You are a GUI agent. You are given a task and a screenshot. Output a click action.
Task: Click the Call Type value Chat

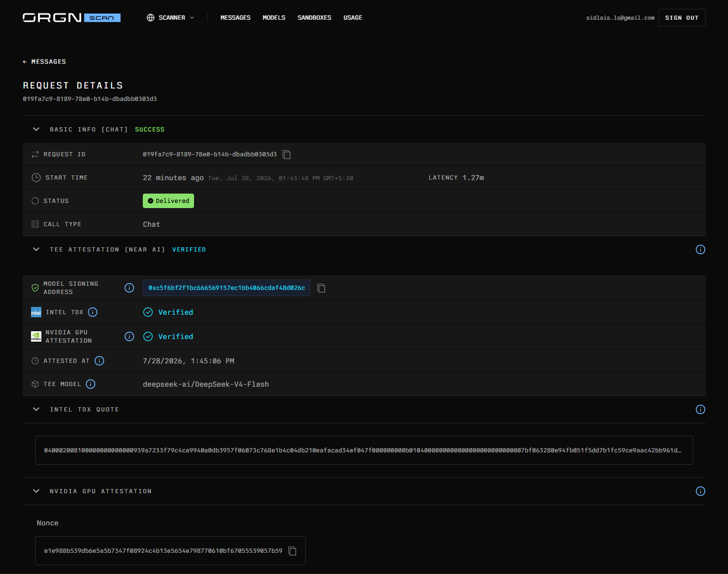pyautogui.click(x=152, y=224)
